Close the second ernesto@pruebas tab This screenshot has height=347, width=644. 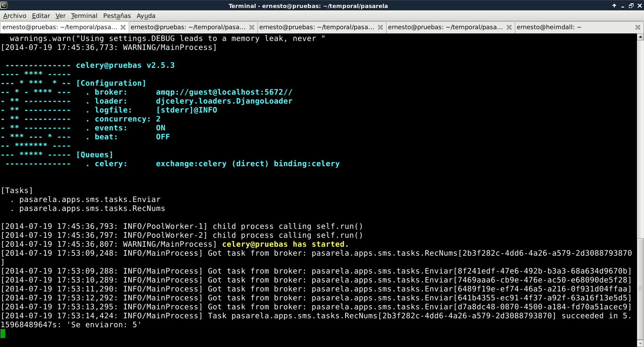[x=252, y=27]
